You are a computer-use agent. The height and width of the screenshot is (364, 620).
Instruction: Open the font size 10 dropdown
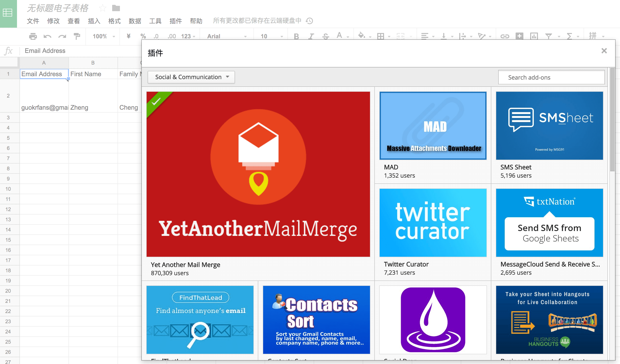pos(272,36)
